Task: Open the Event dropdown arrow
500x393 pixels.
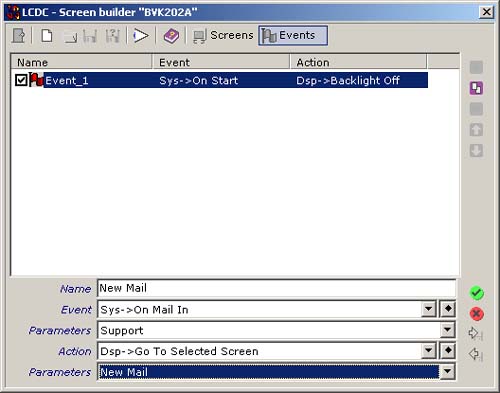Action: tap(429, 309)
